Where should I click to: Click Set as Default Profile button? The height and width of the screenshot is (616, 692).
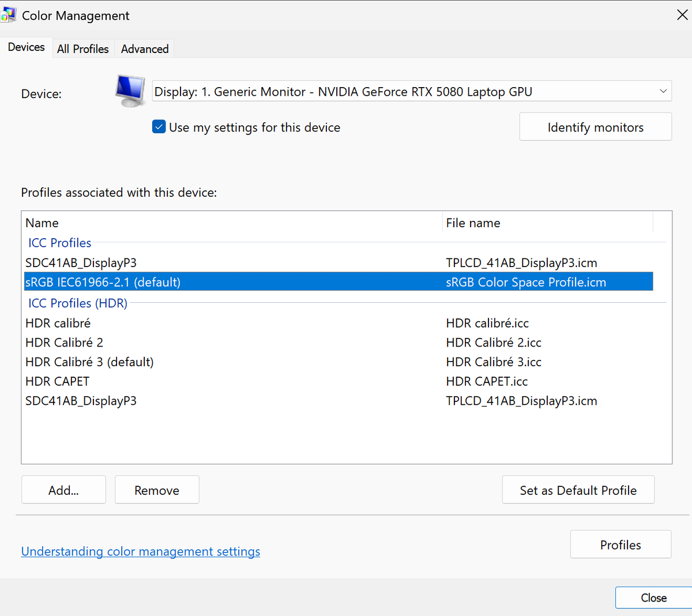(x=578, y=490)
